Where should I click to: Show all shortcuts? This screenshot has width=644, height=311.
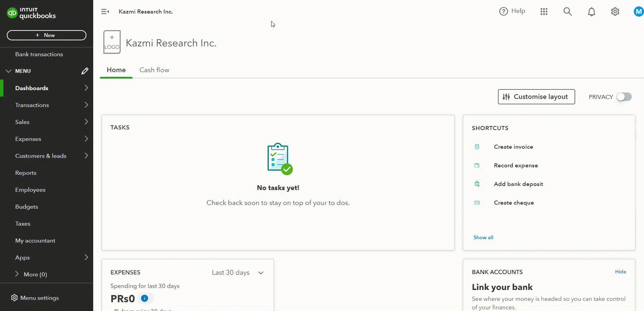483,237
